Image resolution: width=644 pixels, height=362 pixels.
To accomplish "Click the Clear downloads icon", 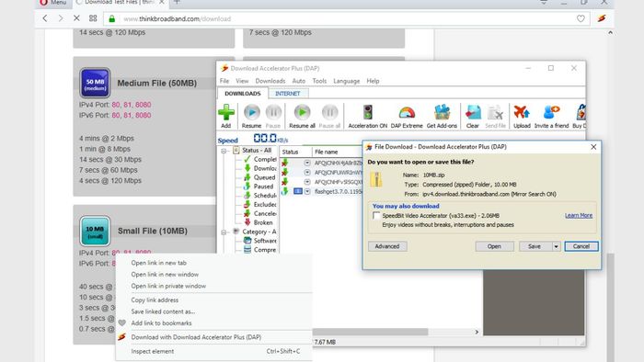I will tap(473, 112).
